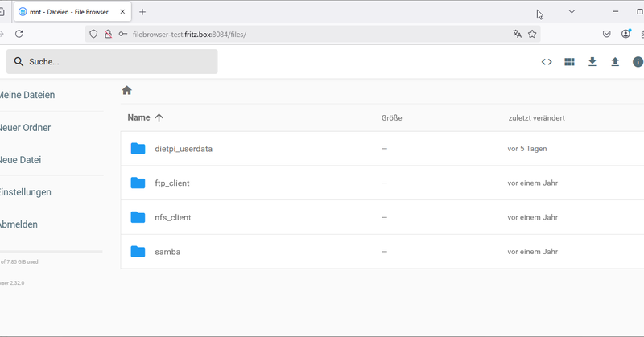Open the Firefox account icon
The width and height of the screenshot is (644, 337).
(626, 34)
